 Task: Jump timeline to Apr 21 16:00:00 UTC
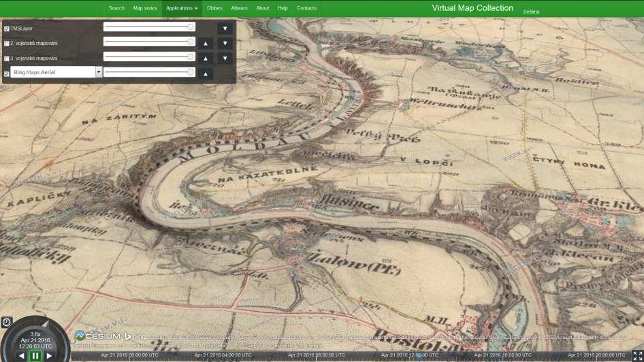pyautogui.click(x=502, y=355)
